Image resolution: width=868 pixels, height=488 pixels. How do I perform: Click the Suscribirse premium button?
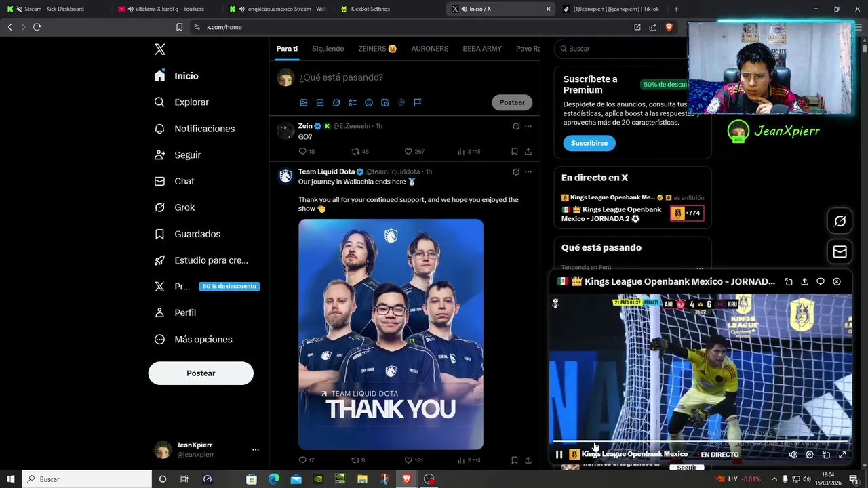tap(589, 143)
